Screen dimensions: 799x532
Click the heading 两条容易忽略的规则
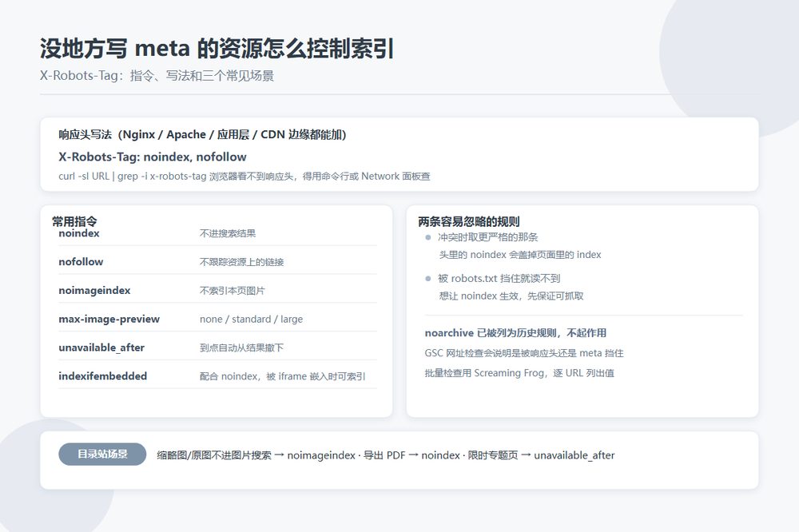click(x=469, y=221)
